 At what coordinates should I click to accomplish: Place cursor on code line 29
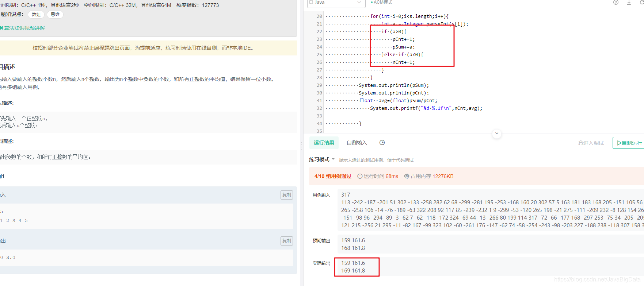click(394, 85)
